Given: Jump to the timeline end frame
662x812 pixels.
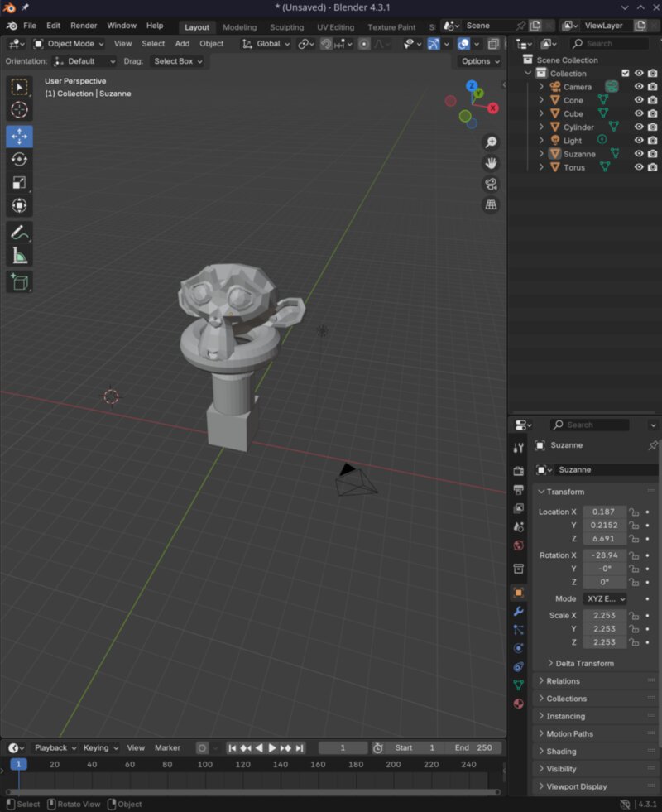Looking at the screenshot, I should click(300, 748).
